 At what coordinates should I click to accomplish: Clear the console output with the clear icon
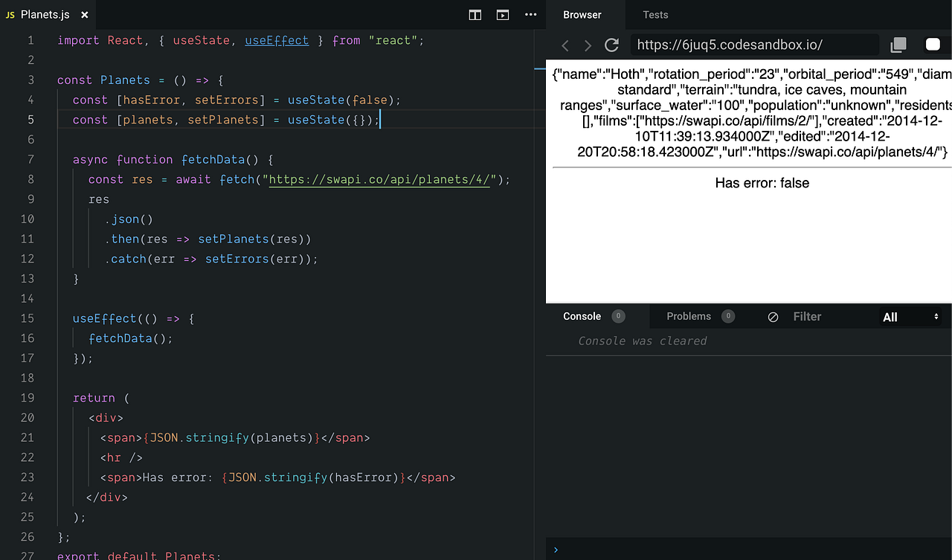(x=773, y=317)
